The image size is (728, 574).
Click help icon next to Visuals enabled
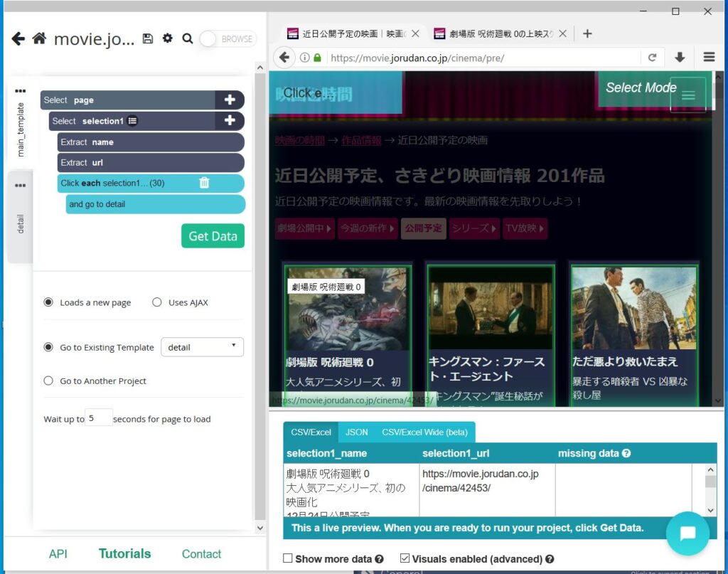(550, 559)
